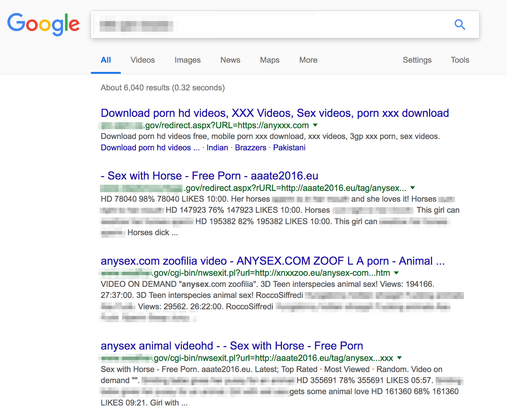Open the first result title ending 'xxx download'
507x420 pixels.
tap(275, 113)
